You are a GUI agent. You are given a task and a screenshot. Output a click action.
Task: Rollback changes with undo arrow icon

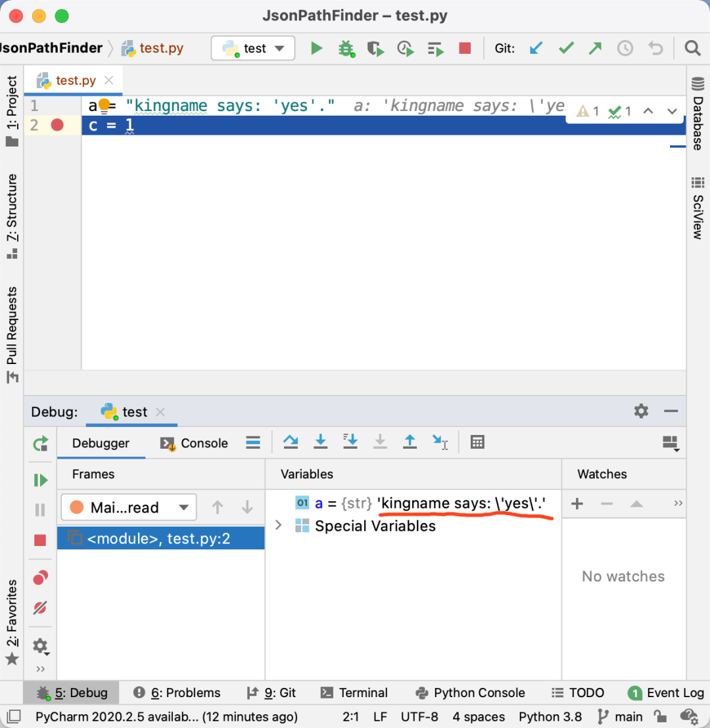click(x=655, y=48)
